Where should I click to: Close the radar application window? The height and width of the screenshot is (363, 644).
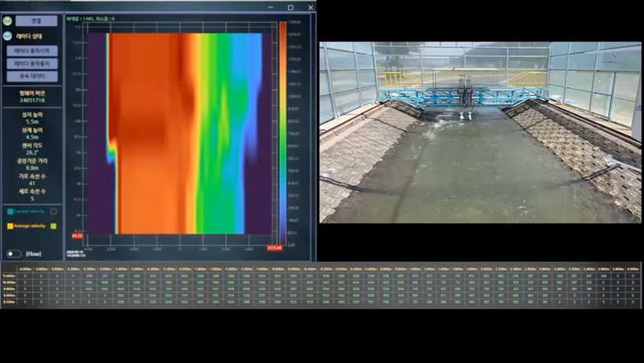(x=310, y=8)
